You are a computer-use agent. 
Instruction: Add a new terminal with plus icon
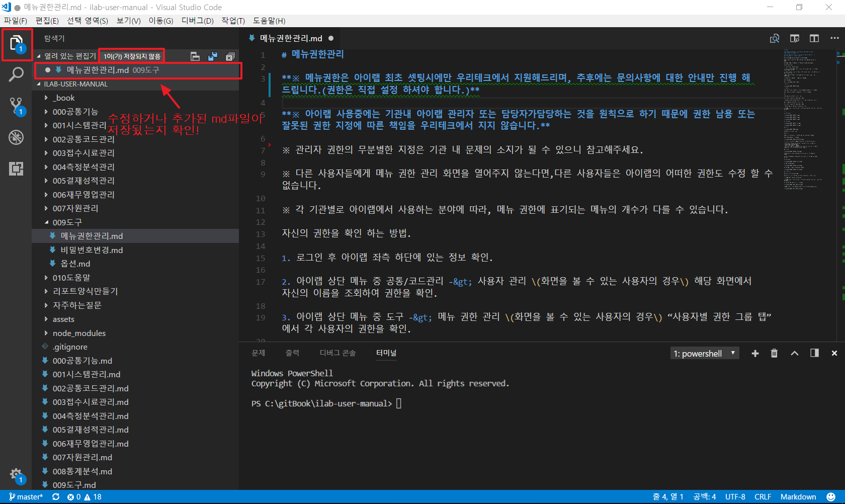(x=755, y=354)
